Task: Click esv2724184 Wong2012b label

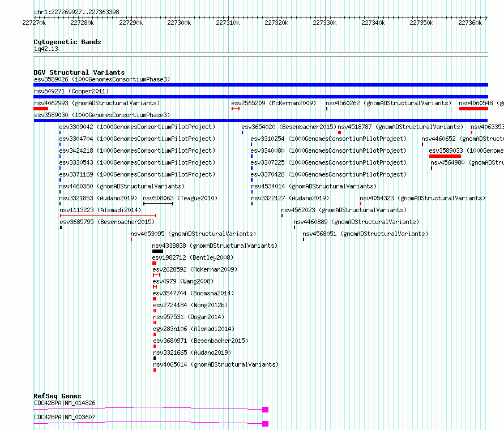Action: tap(190, 305)
